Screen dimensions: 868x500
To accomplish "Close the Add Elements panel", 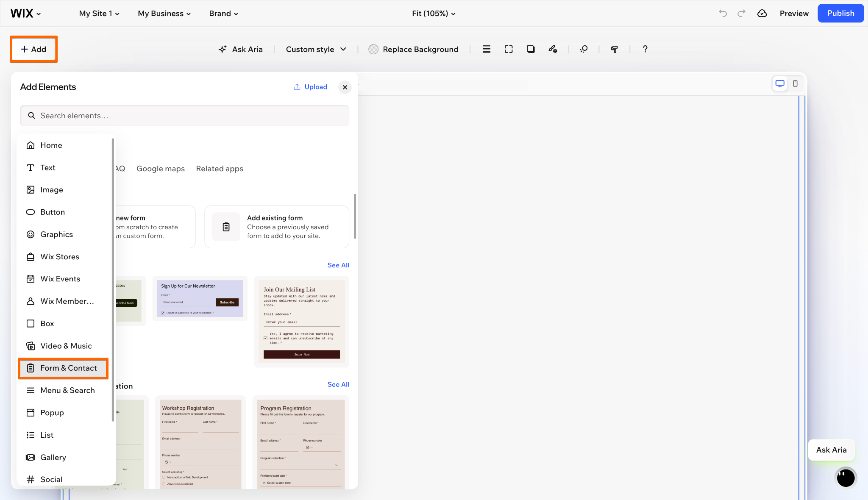I will click(x=345, y=87).
